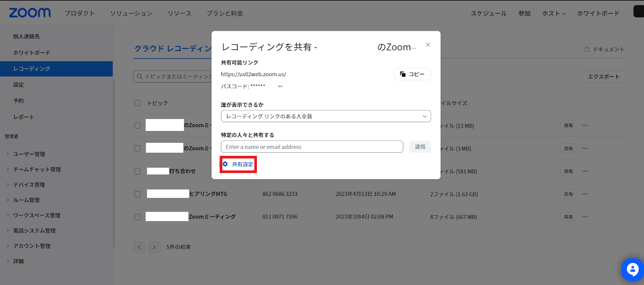Screen dimensions: 644x285
Task: Expand ユーザー管理 in the sidebar
Action: click(29, 154)
